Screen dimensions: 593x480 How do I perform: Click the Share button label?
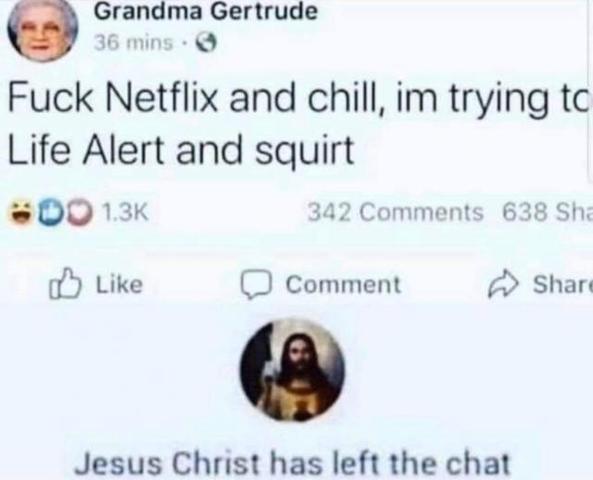[562, 284]
